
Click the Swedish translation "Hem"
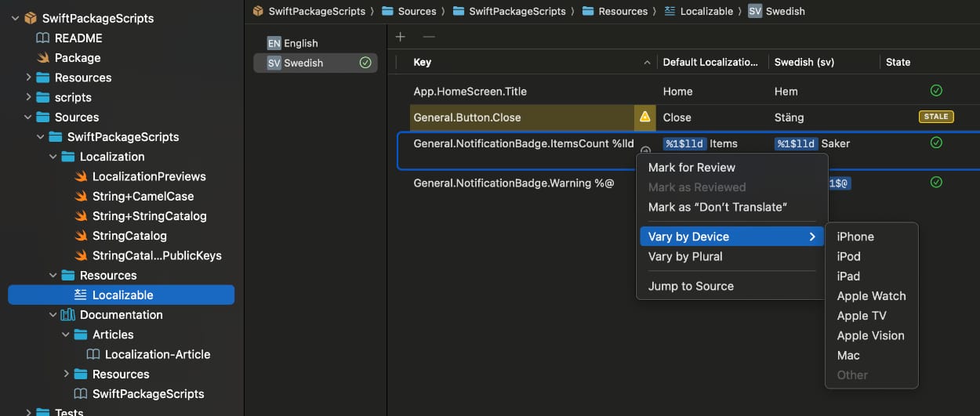(x=786, y=91)
